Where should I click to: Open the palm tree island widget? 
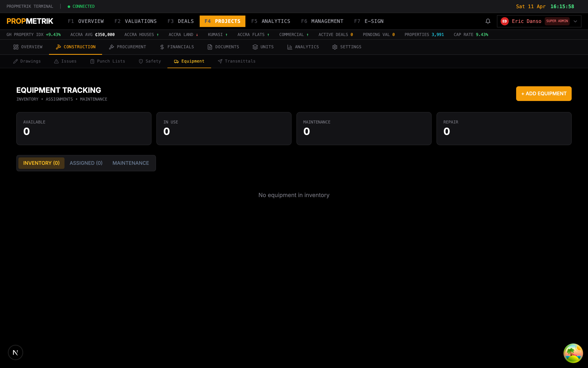tap(573, 353)
